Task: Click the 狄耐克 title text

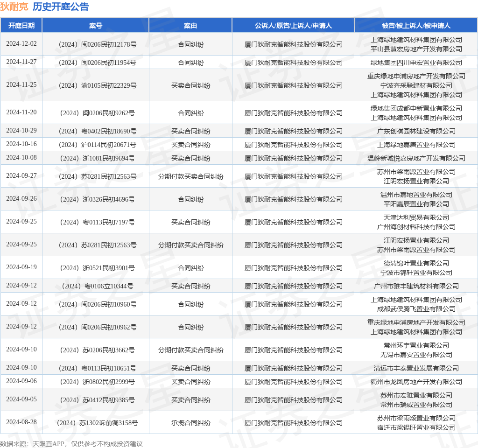Action: [14, 7]
